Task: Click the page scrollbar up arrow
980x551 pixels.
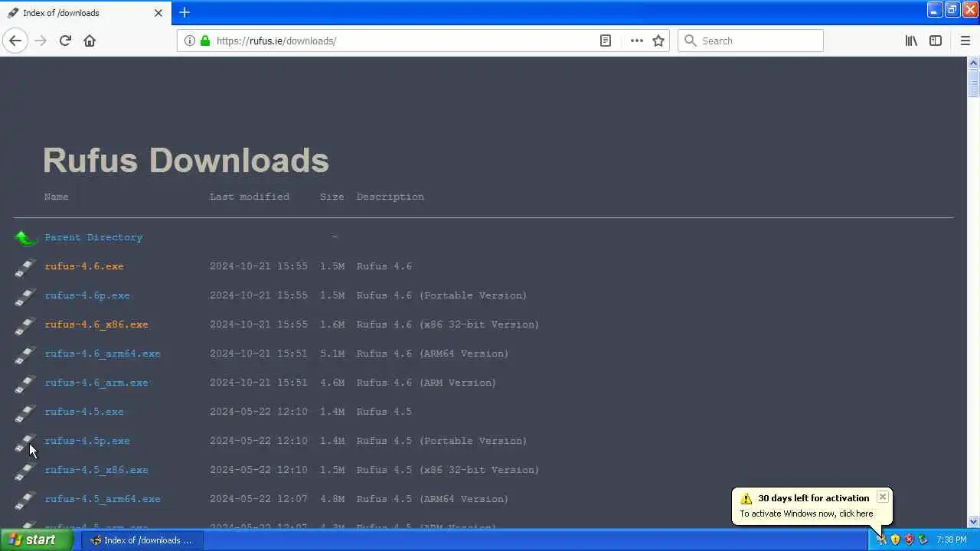Action: pyautogui.click(x=974, y=63)
